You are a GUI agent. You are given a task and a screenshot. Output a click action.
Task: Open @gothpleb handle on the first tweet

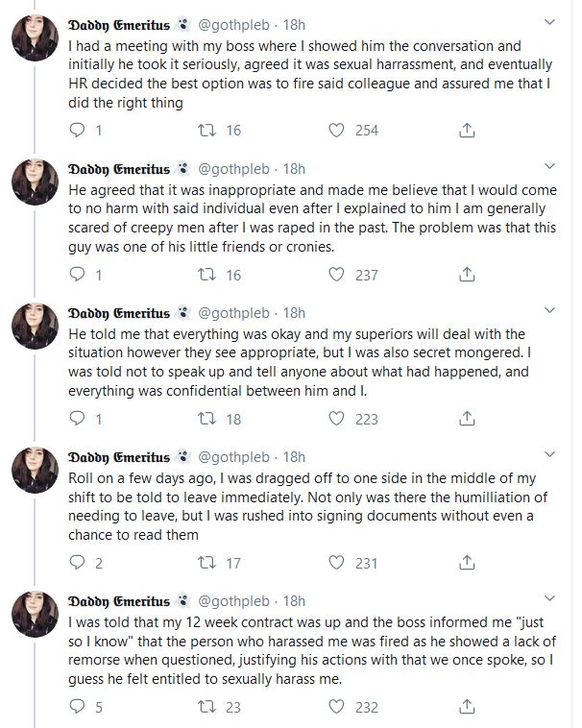[x=234, y=23]
